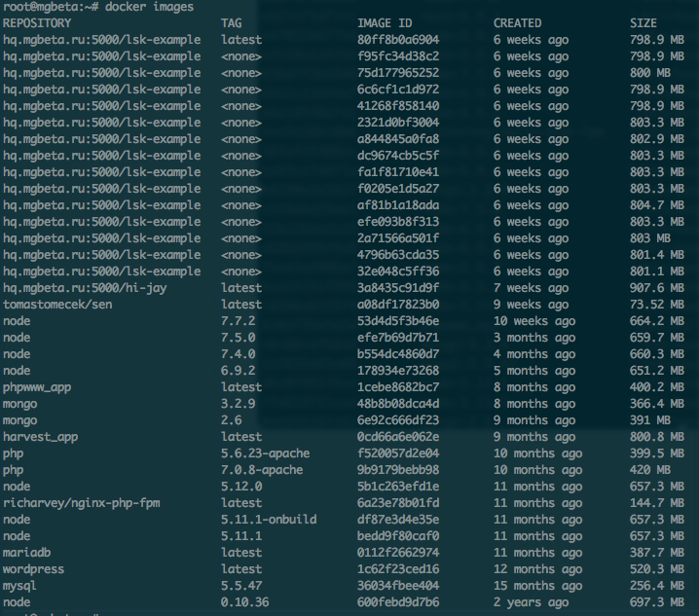Click the 'docker images' command text
Image resolution: width=699 pixels, height=616 pixels.
[x=149, y=7]
